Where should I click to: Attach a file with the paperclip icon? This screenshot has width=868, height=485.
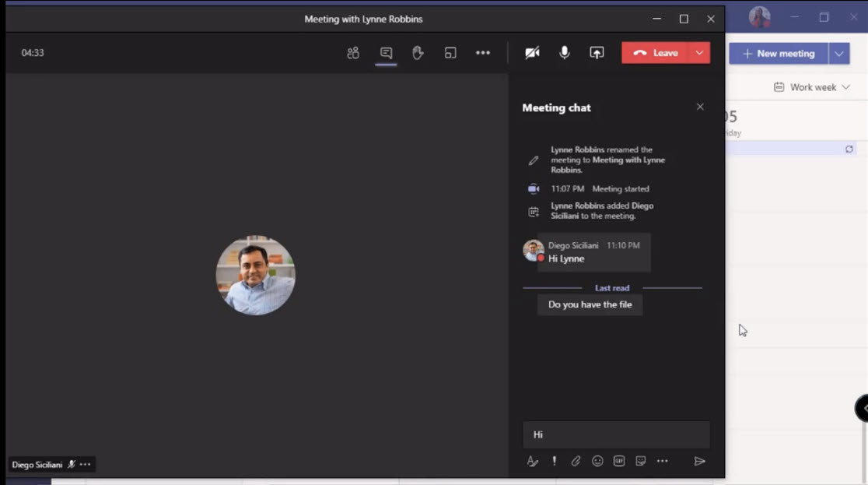(x=576, y=461)
